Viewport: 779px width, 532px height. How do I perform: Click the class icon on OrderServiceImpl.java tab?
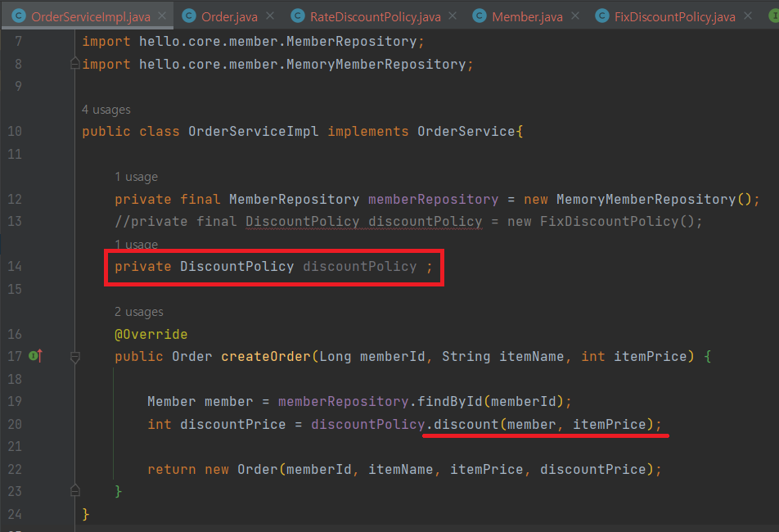click(x=18, y=16)
